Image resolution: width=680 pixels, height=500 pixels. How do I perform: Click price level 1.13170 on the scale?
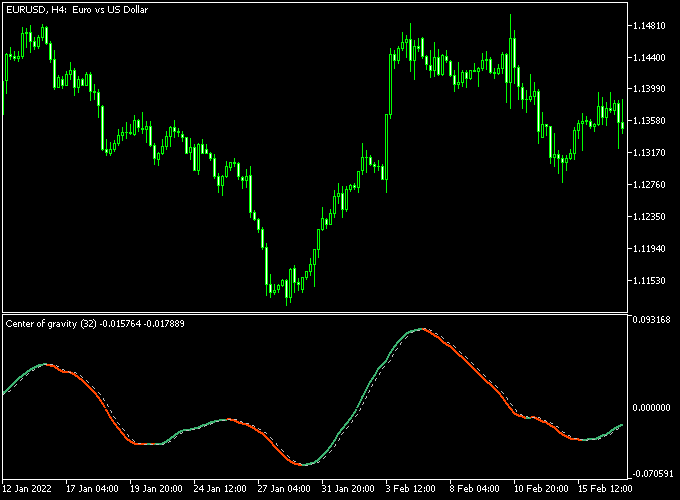pyautogui.click(x=649, y=153)
